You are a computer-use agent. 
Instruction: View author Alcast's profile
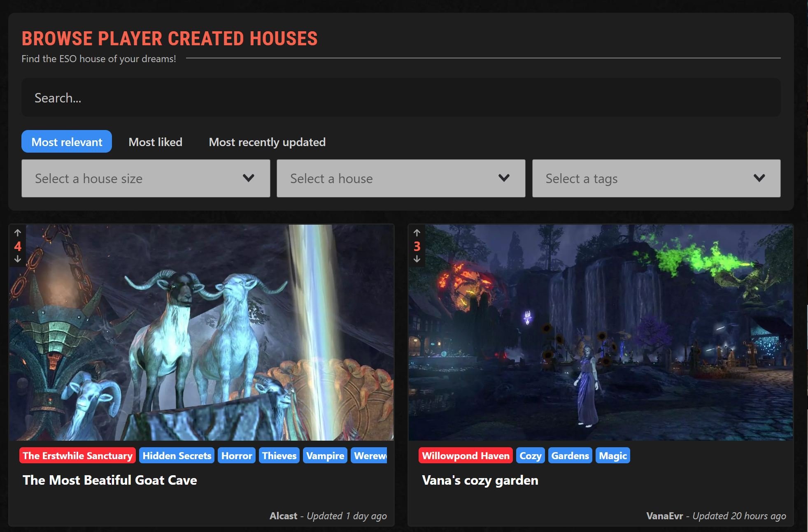283,516
